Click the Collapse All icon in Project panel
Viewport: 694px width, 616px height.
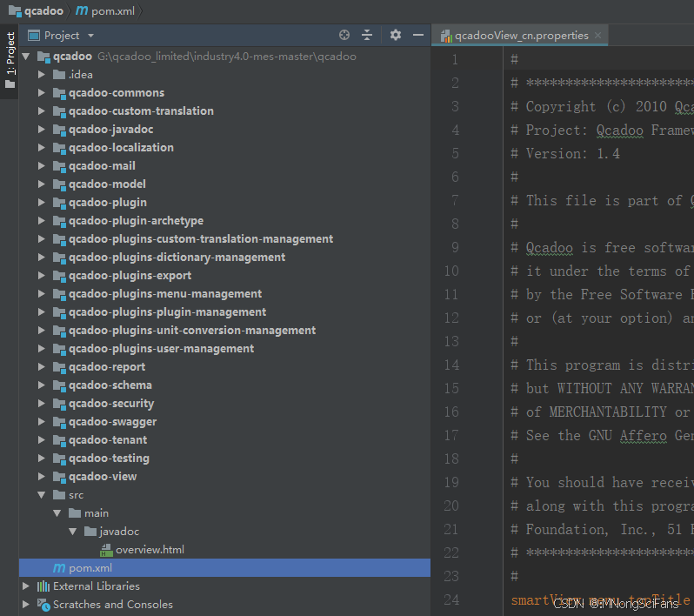[x=367, y=35]
